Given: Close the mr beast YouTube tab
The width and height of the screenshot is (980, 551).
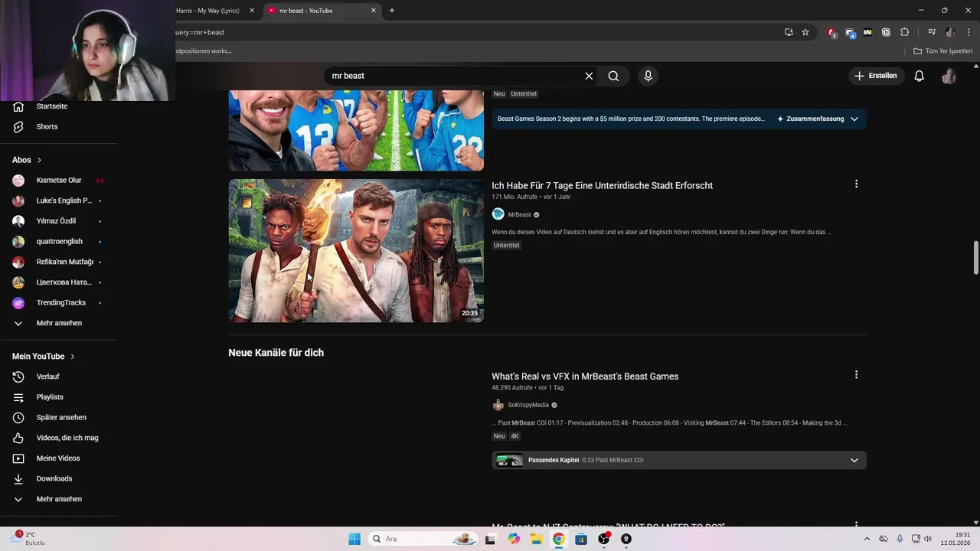Looking at the screenshot, I should pyautogui.click(x=374, y=11).
